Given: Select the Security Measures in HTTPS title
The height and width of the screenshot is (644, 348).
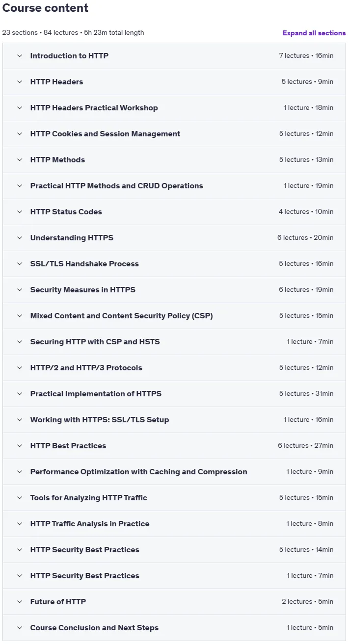Looking at the screenshot, I should [82, 290].
